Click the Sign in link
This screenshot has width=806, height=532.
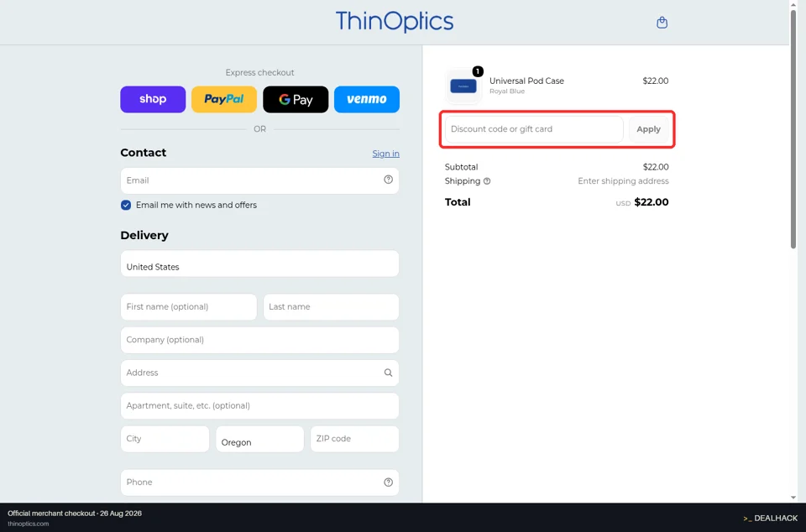point(385,154)
